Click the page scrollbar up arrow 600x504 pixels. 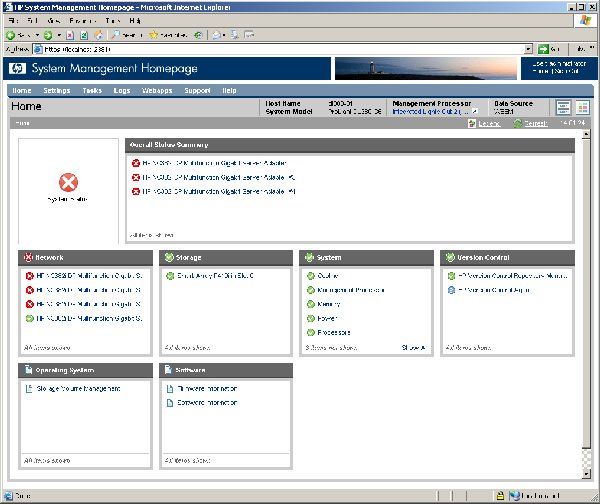(586, 134)
